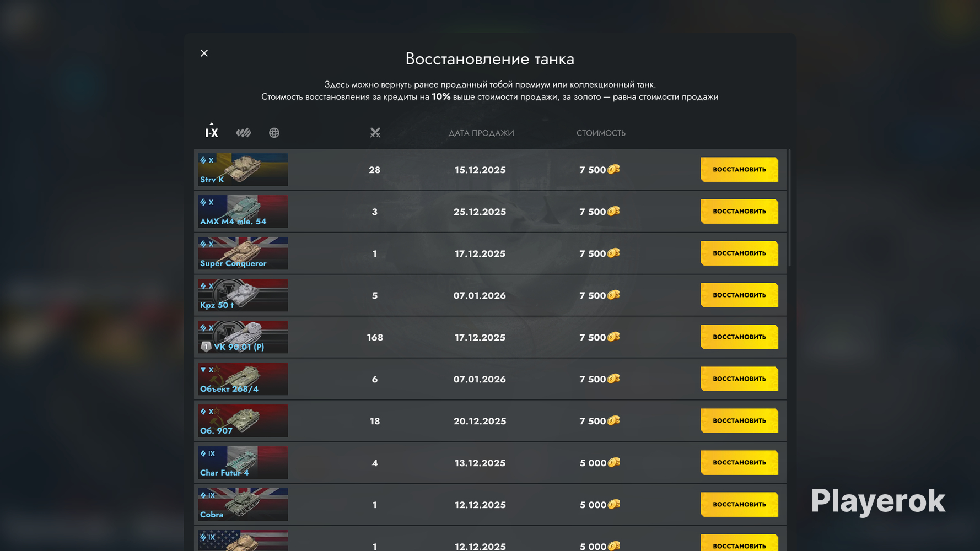Image resolution: width=980 pixels, height=551 pixels.
Task: Restore the VK 90.01 (P) tank
Action: [x=739, y=337]
